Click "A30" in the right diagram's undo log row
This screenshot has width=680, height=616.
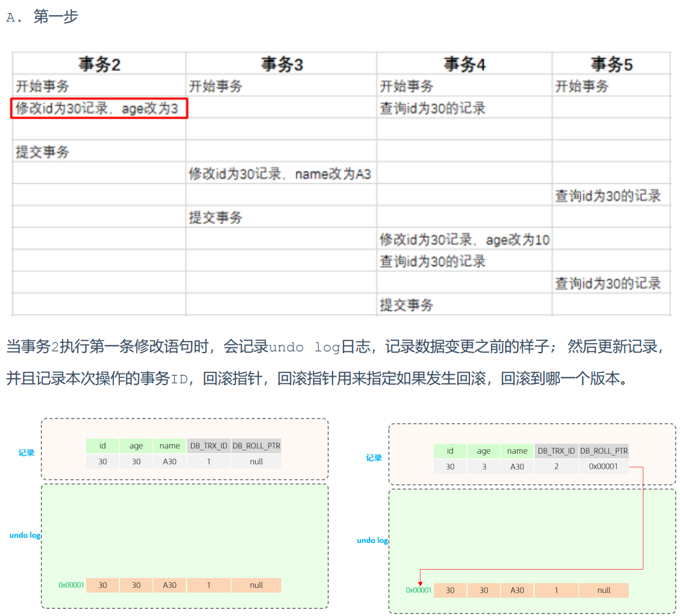click(x=517, y=590)
